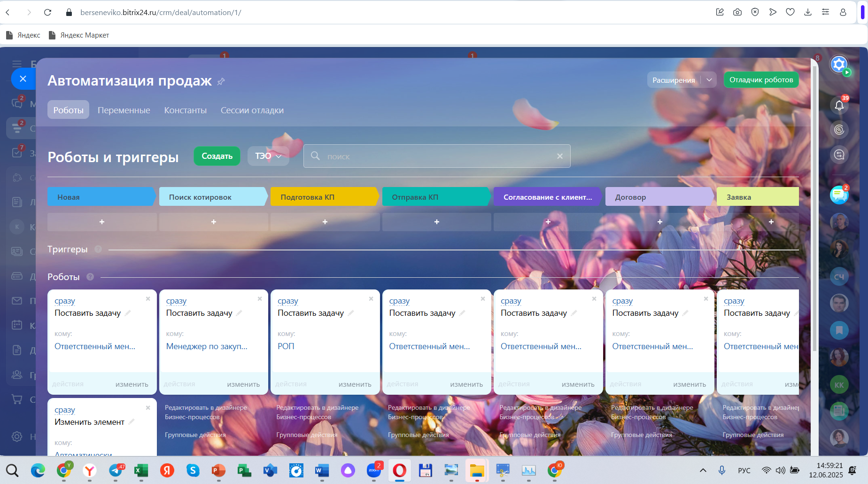
Task: Delete the first Поставить задачу robot
Action: click(x=148, y=299)
